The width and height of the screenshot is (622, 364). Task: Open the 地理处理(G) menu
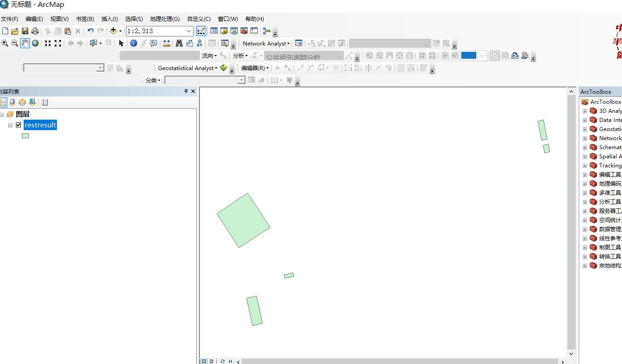tap(165, 19)
